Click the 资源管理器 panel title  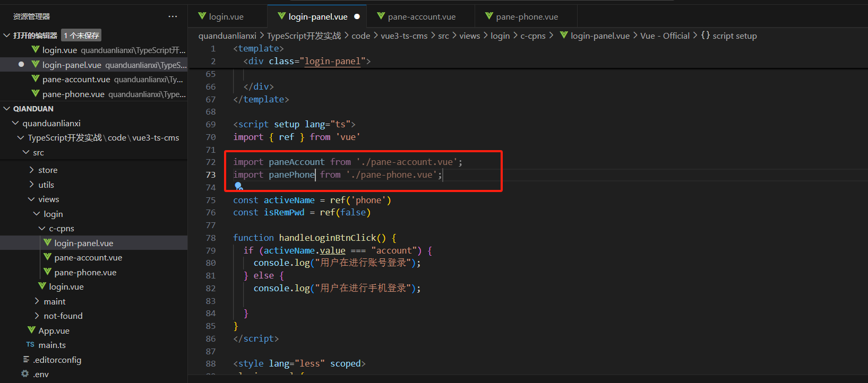[31, 16]
